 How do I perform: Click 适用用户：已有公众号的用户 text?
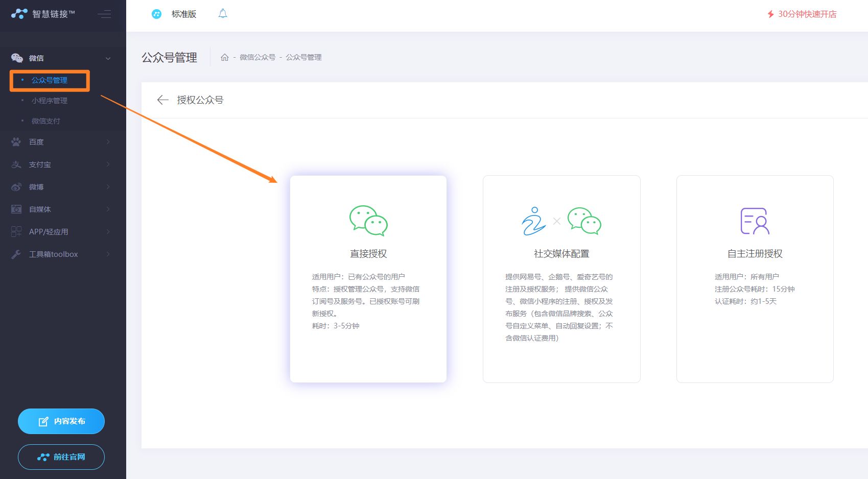(x=358, y=277)
